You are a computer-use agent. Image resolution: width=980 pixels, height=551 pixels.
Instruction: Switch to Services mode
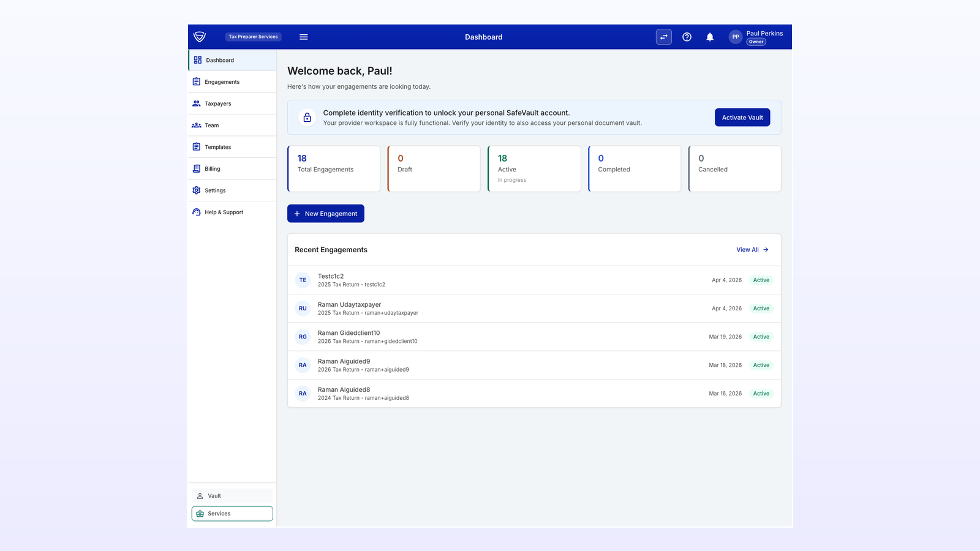click(x=232, y=514)
